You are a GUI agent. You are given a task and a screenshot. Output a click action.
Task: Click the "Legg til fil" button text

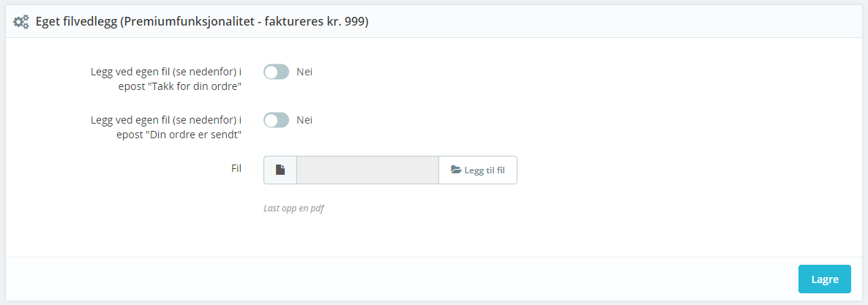point(484,170)
